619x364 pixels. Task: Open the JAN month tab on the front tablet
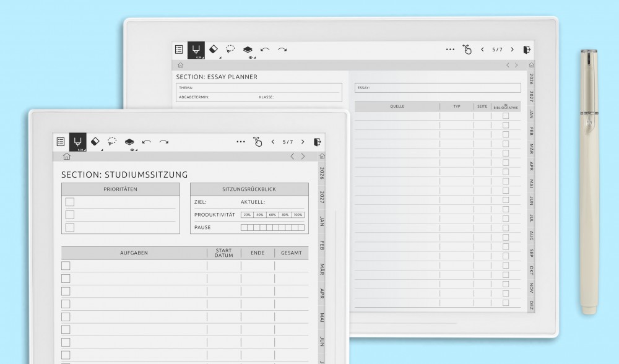click(321, 222)
